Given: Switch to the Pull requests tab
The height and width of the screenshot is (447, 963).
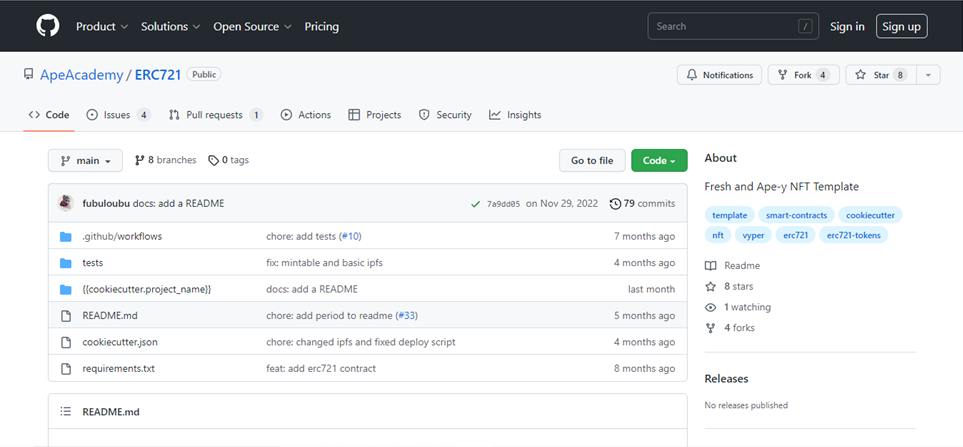Looking at the screenshot, I should (x=215, y=115).
